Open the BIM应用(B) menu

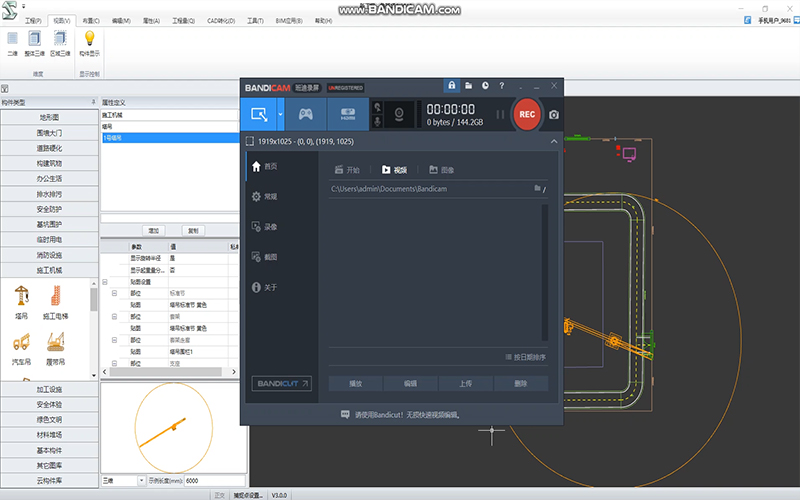tap(289, 21)
